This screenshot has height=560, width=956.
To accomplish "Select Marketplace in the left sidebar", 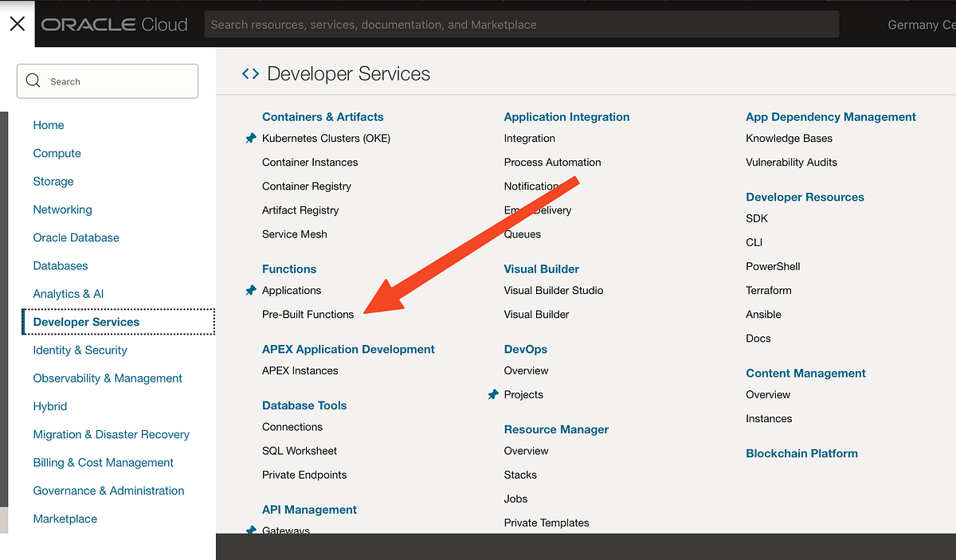I will pos(65,519).
